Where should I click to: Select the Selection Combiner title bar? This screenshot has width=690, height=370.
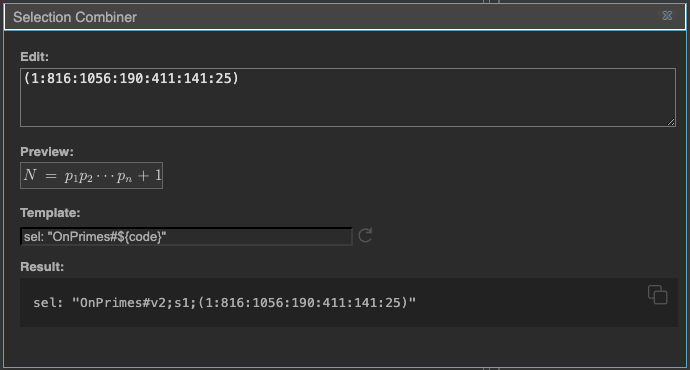click(345, 17)
